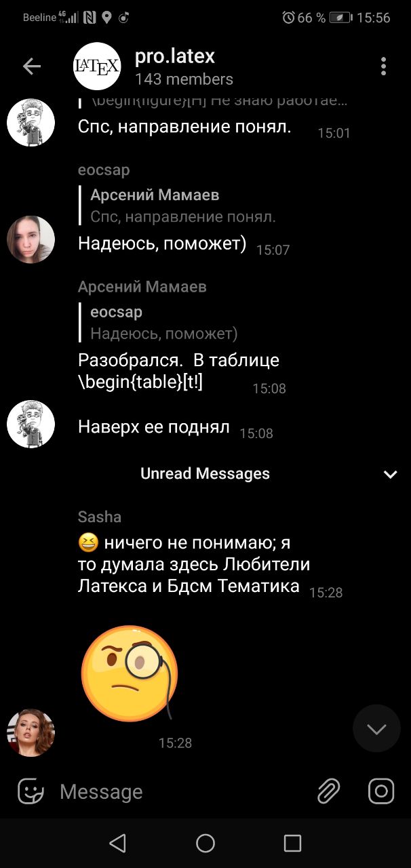This screenshot has height=868, width=411.
Task: Open the pro.latex group title
Action: pyautogui.click(x=175, y=56)
